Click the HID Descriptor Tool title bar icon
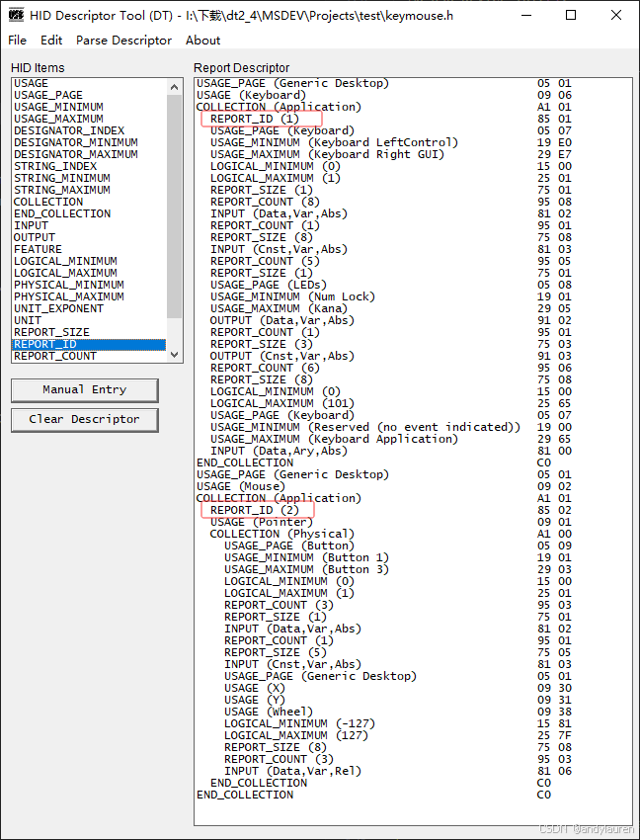640x840 pixels. [17, 15]
